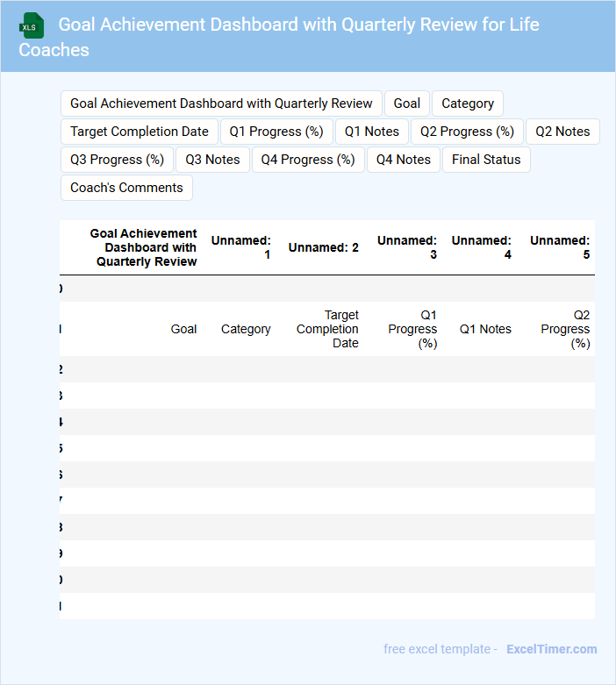616x685 pixels.
Task: Click the 'Q1 Progress (%)' tag
Action: coord(276,132)
